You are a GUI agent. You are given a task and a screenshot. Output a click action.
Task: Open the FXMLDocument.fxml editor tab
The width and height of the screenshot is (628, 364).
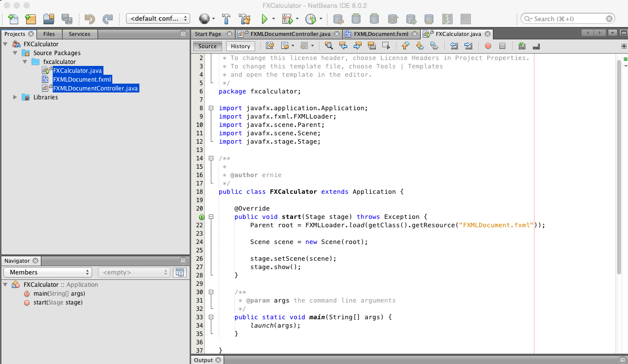[x=381, y=34]
